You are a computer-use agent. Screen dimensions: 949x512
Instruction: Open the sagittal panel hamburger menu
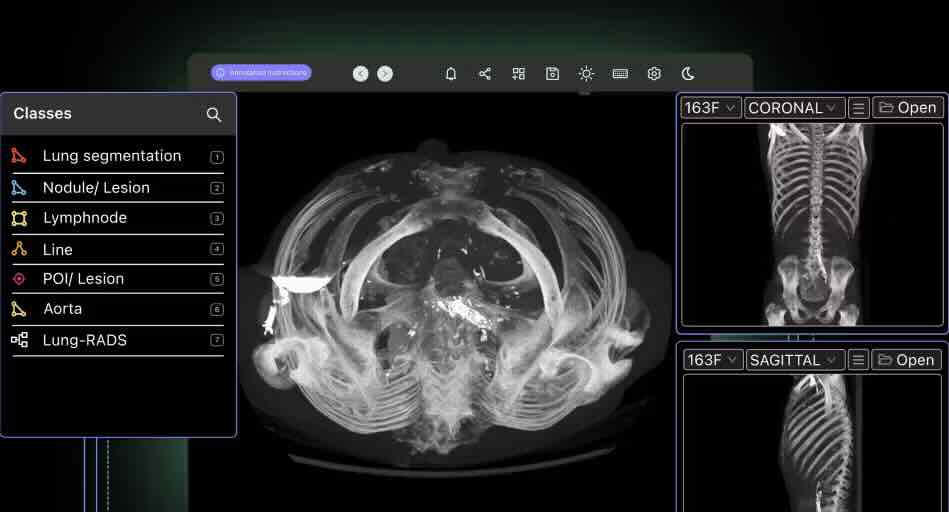coord(858,360)
